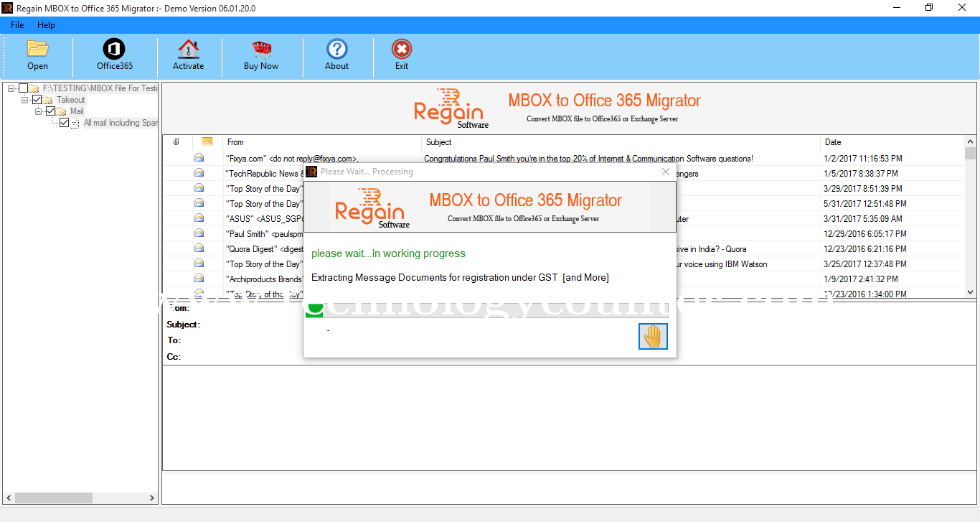Viewport: 980px width, 522px height.
Task: Select the envelope icon of the Fixya.com email
Action: point(199,158)
